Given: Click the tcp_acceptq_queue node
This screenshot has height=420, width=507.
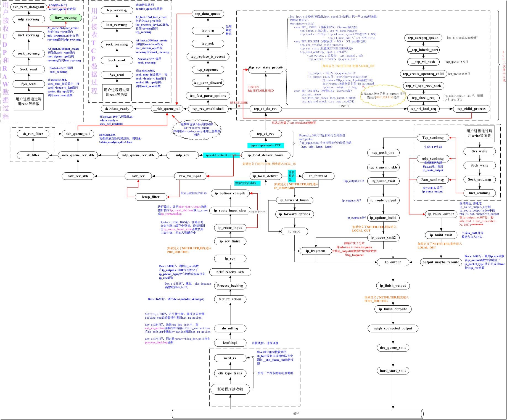Looking at the screenshot, I should click(x=423, y=38).
